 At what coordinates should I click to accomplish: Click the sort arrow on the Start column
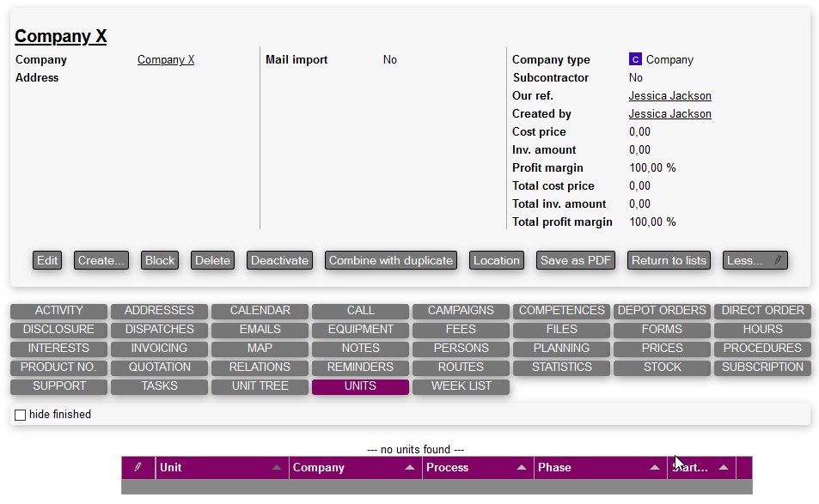click(723, 468)
